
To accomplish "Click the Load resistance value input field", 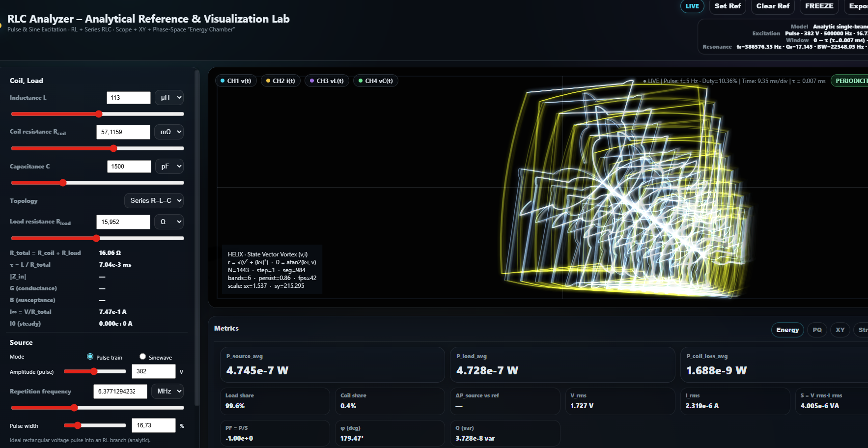I will 123,222.
